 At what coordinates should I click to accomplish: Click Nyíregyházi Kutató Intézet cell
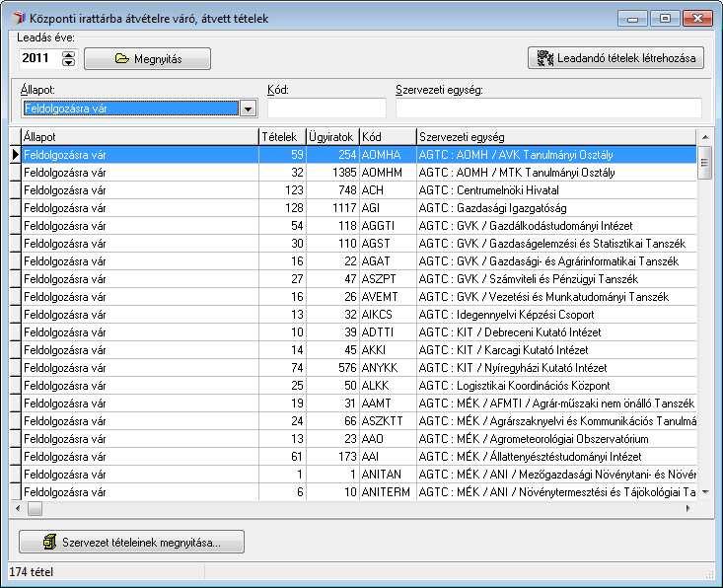point(556,368)
